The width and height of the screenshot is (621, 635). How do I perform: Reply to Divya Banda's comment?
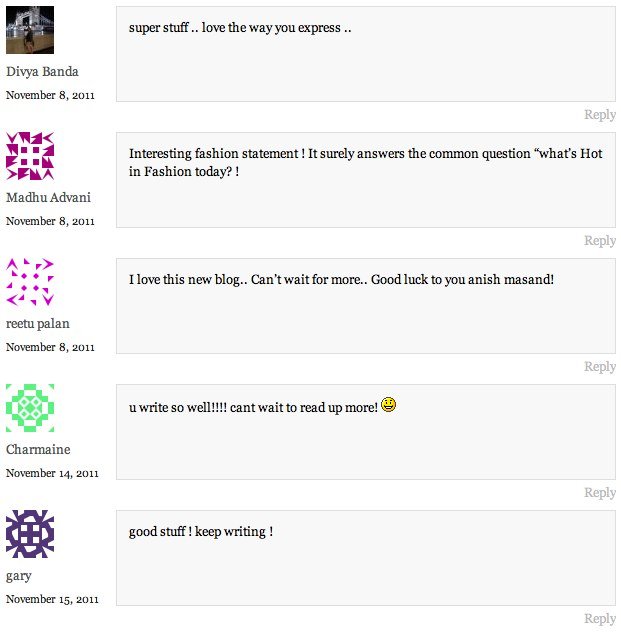pyautogui.click(x=599, y=115)
